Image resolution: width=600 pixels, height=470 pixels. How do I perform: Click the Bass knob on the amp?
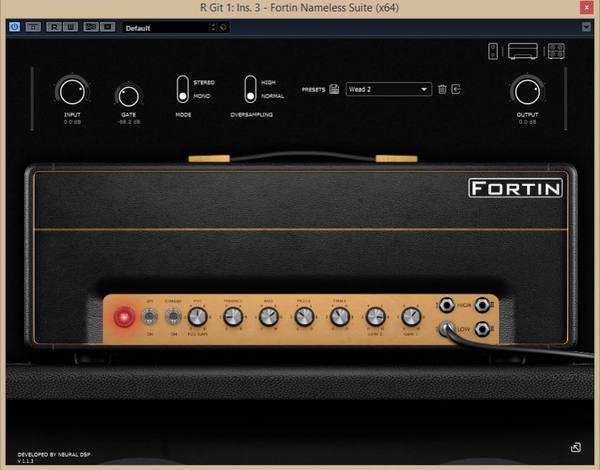coord(269,317)
